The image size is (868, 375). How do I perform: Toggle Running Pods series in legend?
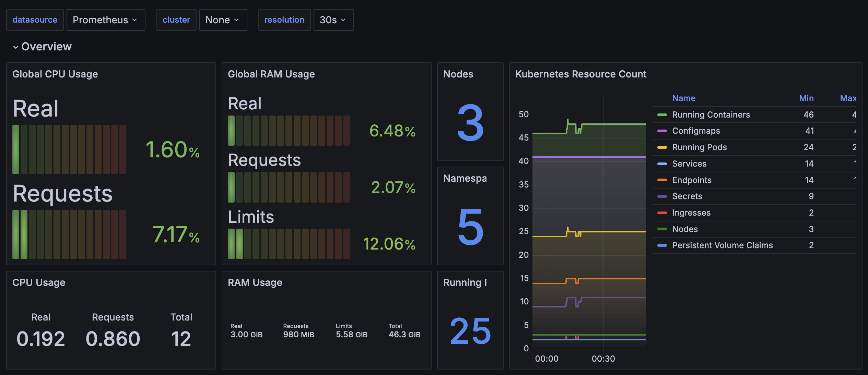[x=699, y=147]
